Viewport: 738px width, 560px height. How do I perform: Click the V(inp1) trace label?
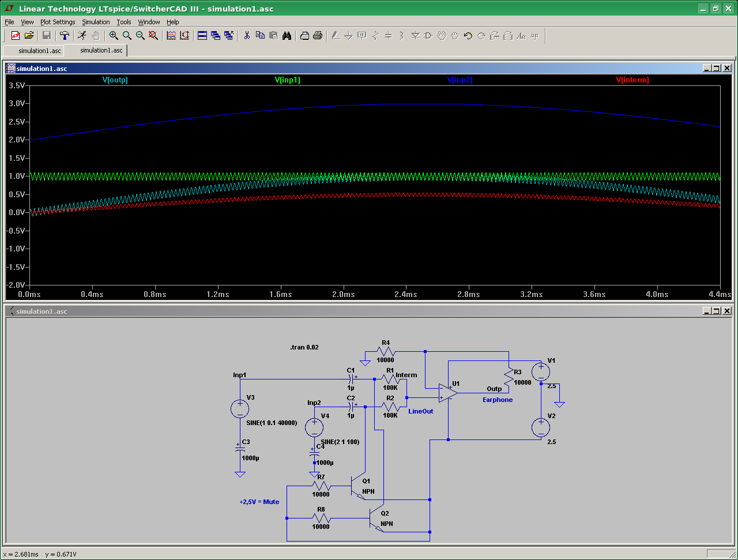[x=288, y=80]
